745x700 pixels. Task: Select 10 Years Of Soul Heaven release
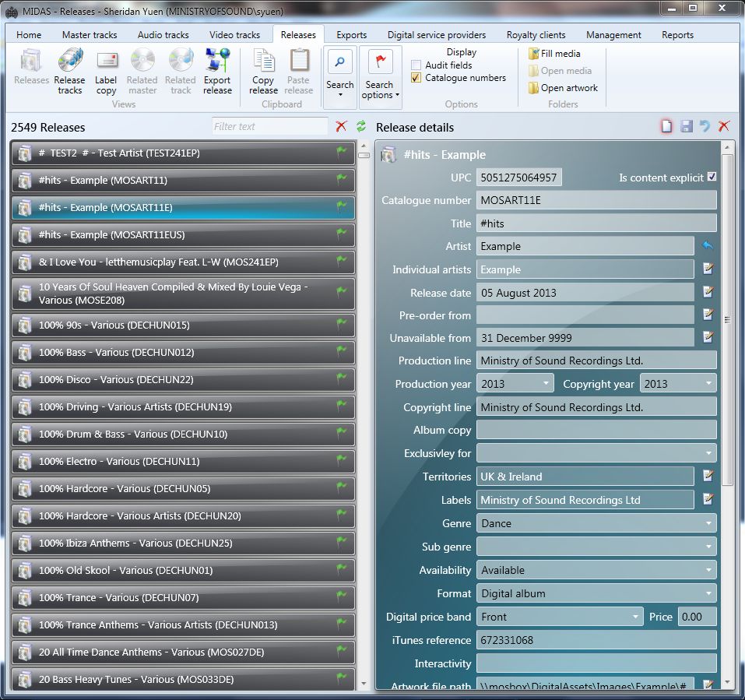click(x=183, y=294)
